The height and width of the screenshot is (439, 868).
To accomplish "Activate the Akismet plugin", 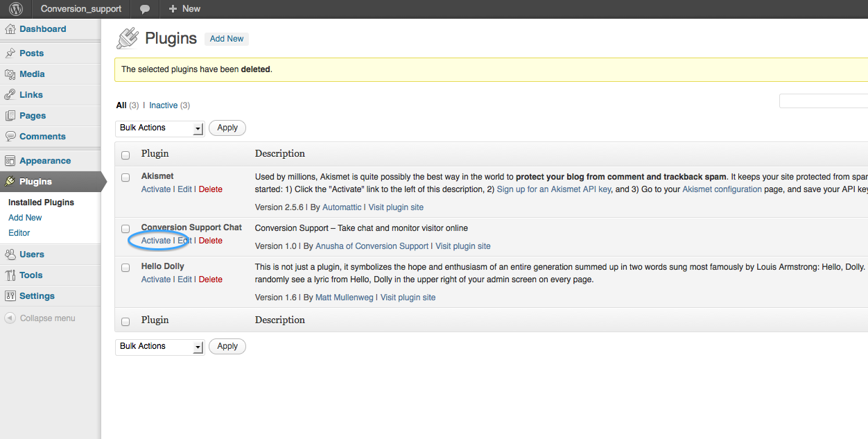I will (x=156, y=189).
